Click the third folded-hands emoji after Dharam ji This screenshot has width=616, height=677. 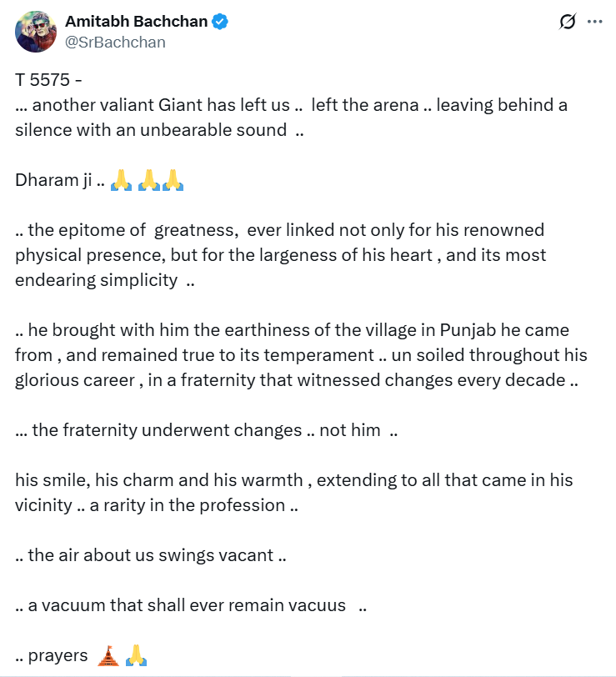[173, 180]
